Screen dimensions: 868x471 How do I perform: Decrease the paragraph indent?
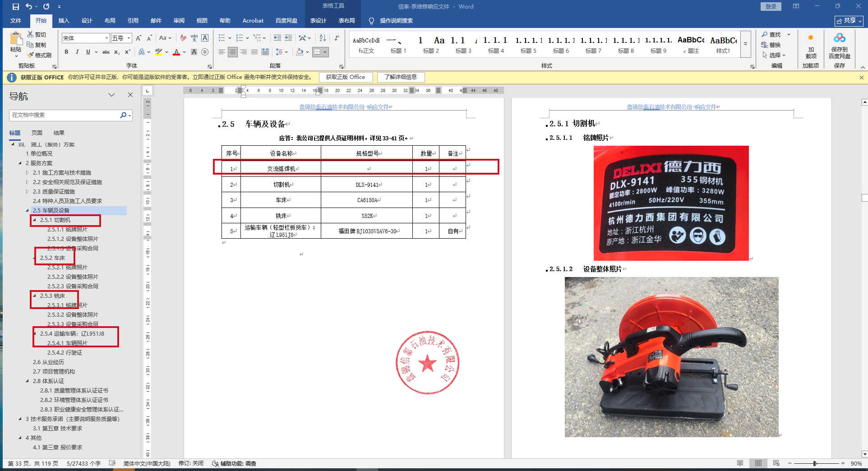pos(277,38)
